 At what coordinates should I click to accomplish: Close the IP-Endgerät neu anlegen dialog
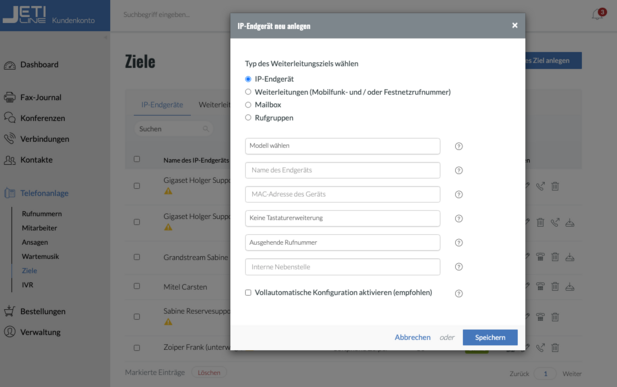pos(515,26)
